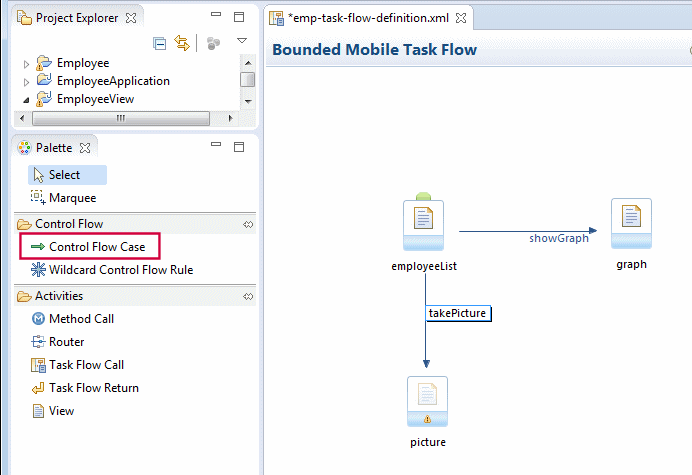Close the Project Explorer view
This screenshot has height=475, width=692.
point(131,18)
